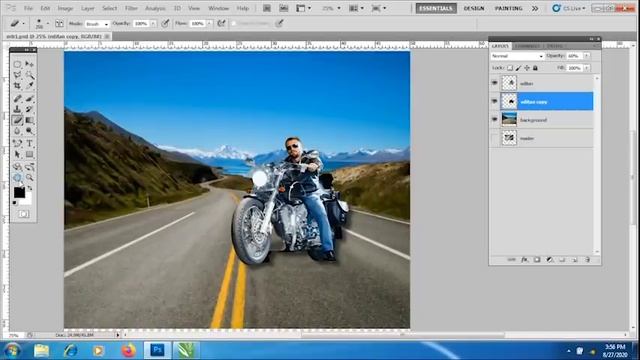The image size is (640, 360).
Task: Select the 3D Camera Rotate tool
Action: tap(29, 167)
